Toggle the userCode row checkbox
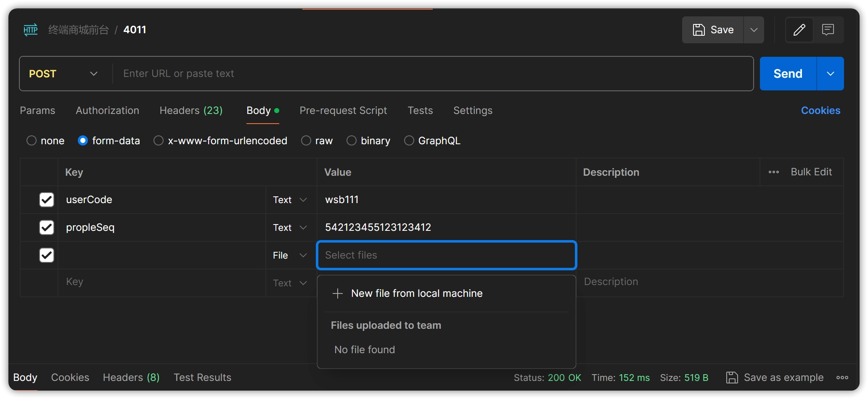This screenshot has height=399, width=868. pos(47,200)
